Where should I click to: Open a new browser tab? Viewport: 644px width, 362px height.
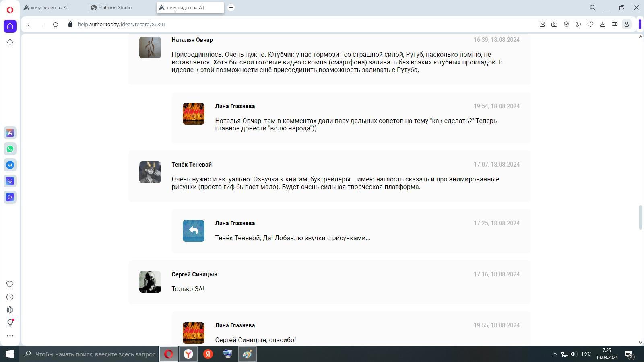click(x=231, y=8)
